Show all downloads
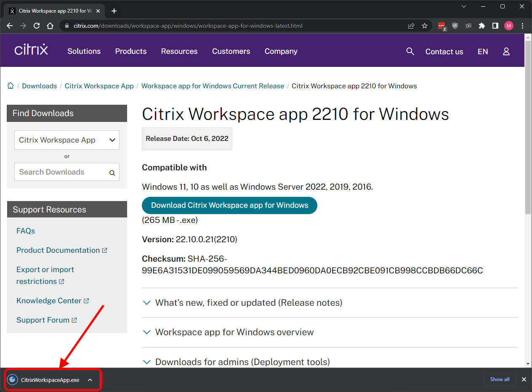 tap(500, 379)
